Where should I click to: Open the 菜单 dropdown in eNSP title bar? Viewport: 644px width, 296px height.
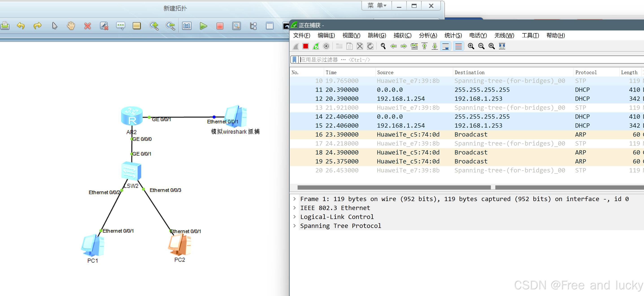pos(377,6)
